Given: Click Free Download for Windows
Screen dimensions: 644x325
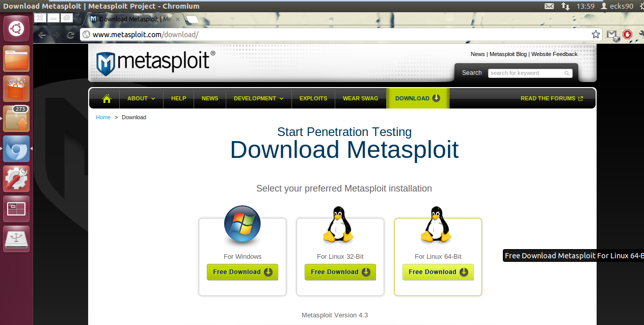Looking at the screenshot, I should click(x=243, y=272).
